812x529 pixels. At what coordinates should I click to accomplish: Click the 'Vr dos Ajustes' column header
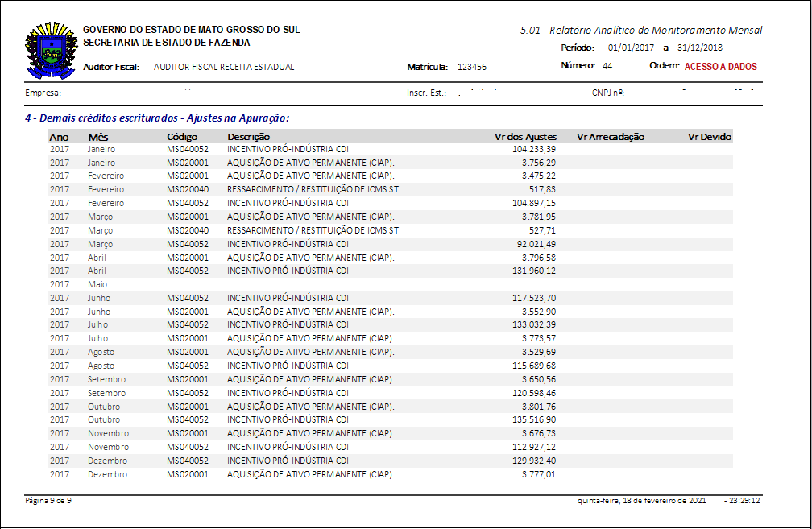(525, 137)
